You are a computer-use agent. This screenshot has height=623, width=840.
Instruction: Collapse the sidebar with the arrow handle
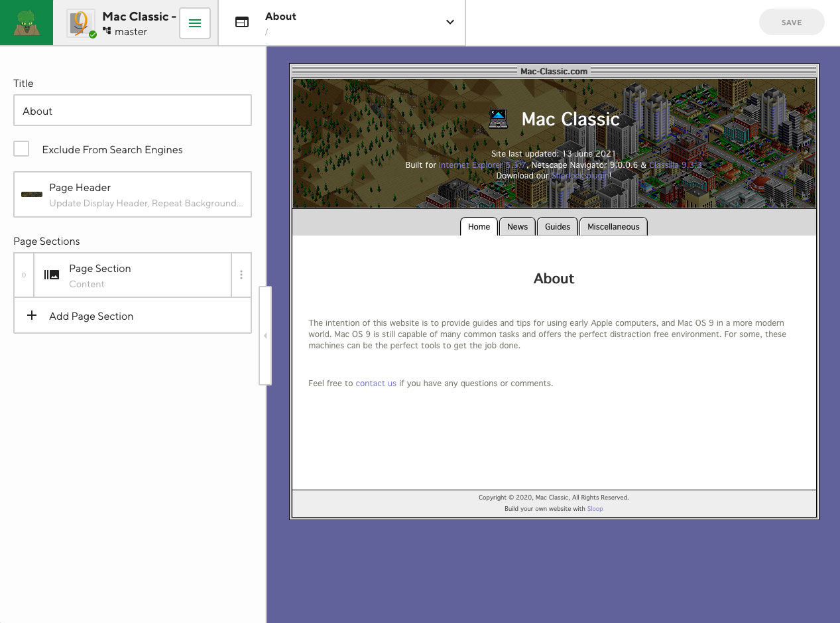(265, 336)
